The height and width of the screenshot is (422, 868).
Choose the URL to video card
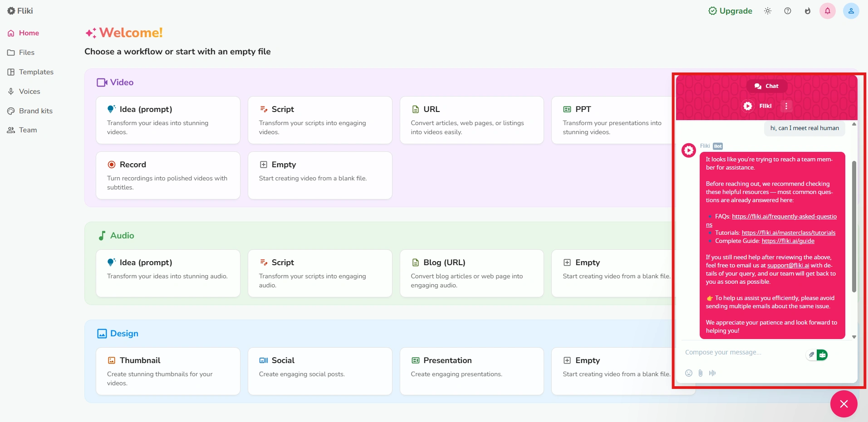tap(472, 120)
